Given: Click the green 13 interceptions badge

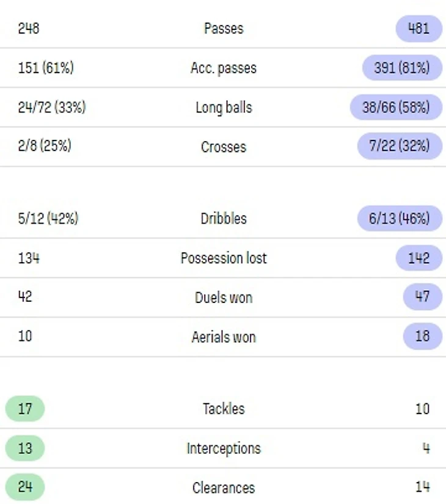Looking at the screenshot, I should [x=25, y=448].
